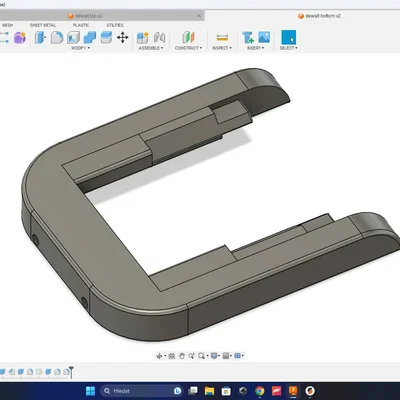
Task: Expand the INSPECT dropdown menu
Action: pyautogui.click(x=222, y=48)
